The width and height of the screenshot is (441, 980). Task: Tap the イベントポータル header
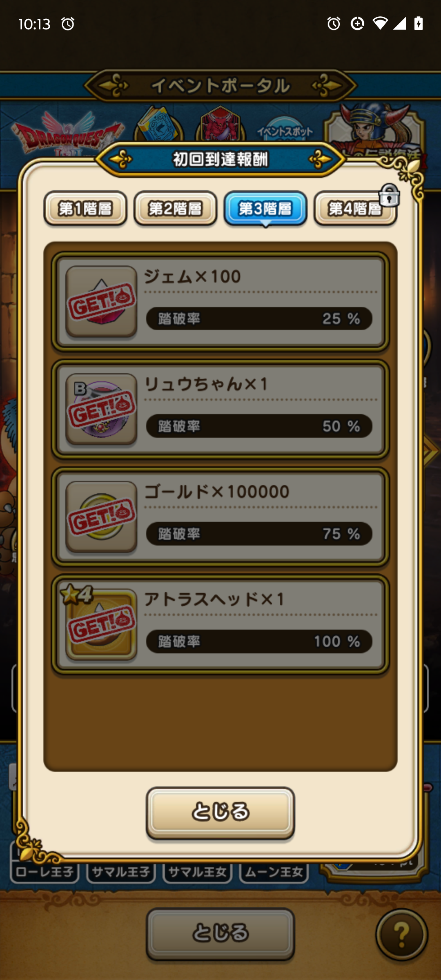(x=220, y=86)
